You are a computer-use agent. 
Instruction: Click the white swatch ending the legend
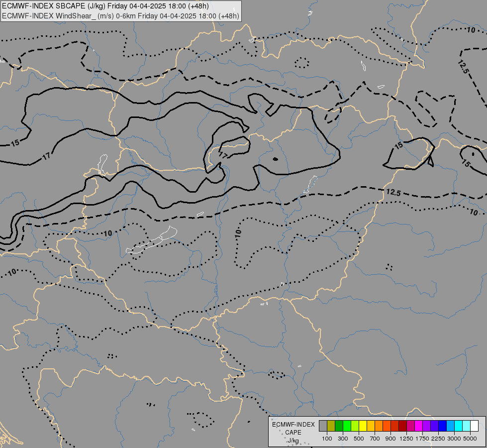pyautogui.click(x=475, y=426)
